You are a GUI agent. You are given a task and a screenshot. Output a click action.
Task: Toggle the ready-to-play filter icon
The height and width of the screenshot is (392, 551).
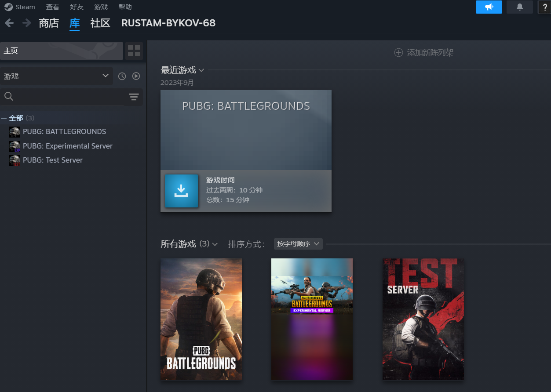(x=136, y=76)
